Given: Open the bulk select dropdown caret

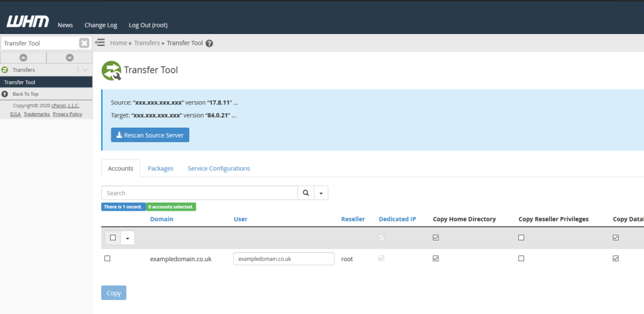Looking at the screenshot, I should coord(127,238).
